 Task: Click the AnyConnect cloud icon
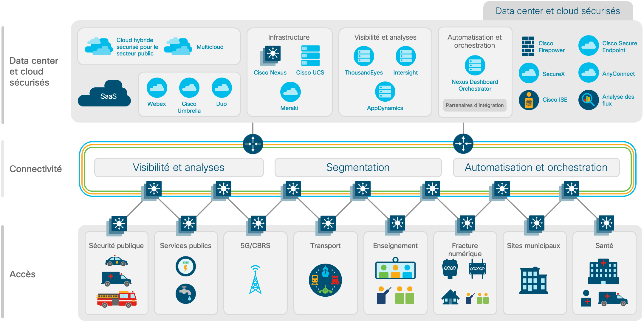(589, 72)
